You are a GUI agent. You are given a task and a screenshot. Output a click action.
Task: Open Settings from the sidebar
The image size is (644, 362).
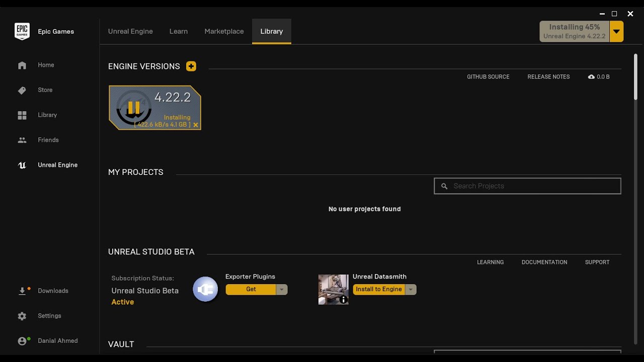[49, 316]
